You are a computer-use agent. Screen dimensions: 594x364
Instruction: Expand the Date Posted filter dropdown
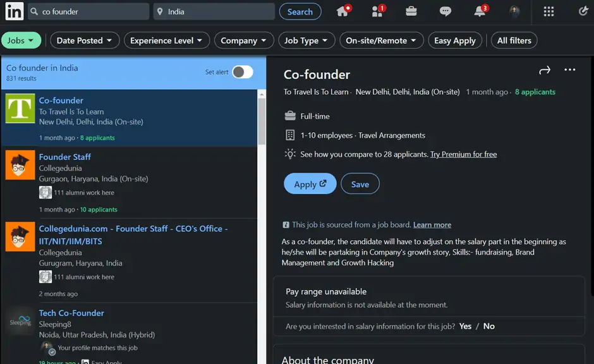point(85,40)
